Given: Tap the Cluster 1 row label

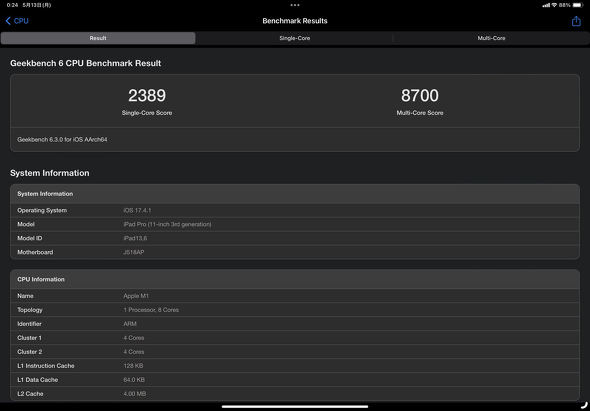Looking at the screenshot, I should click(29, 338).
